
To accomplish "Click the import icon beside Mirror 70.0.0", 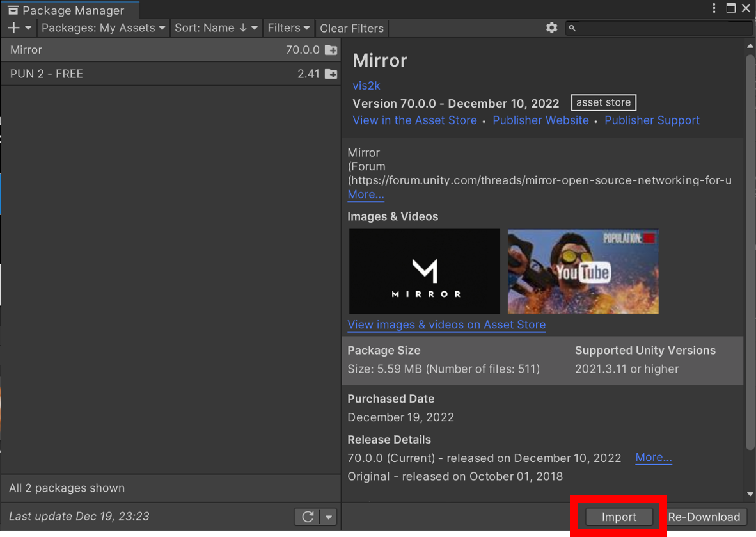I will [331, 50].
